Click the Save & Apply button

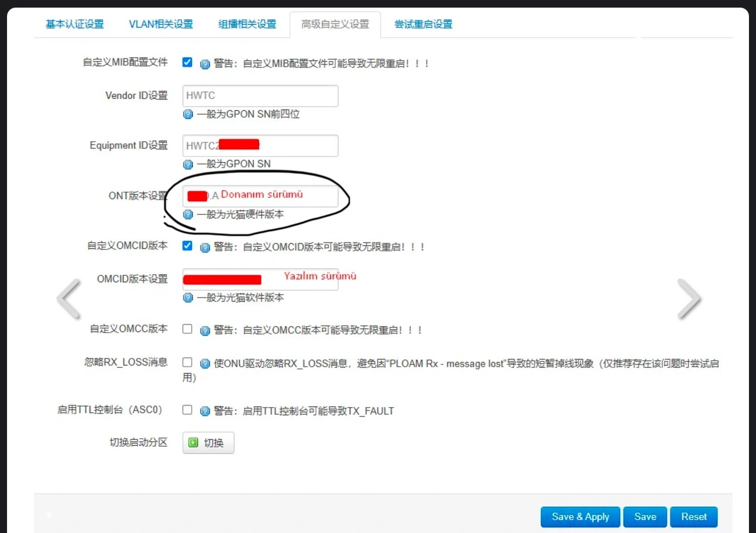point(580,517)
